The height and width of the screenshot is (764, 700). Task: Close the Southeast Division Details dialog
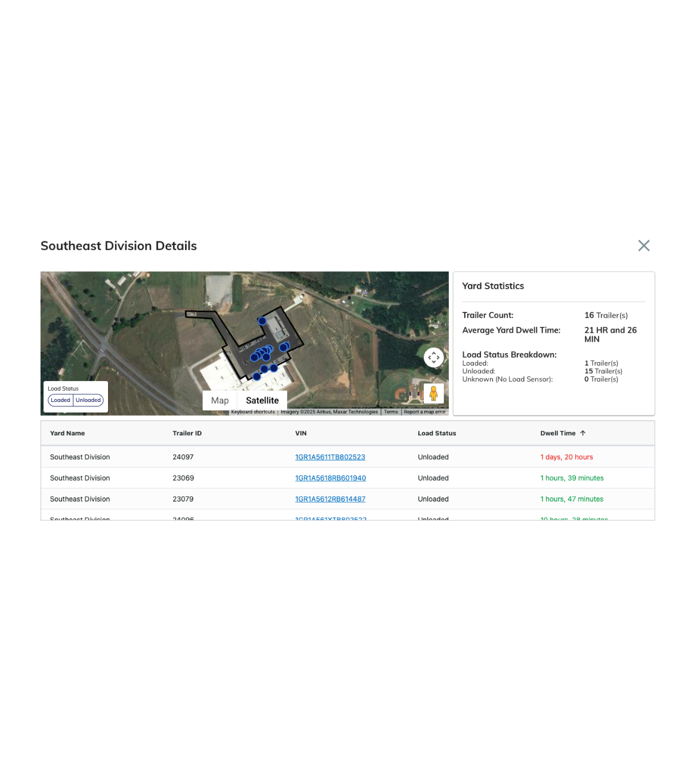click(x=643, y=246)
